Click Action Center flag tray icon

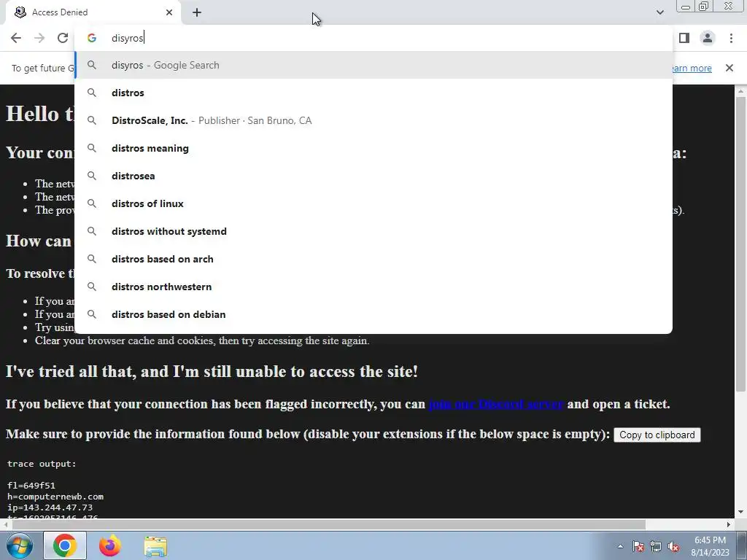pyautogui.click(x=638, y=546)
